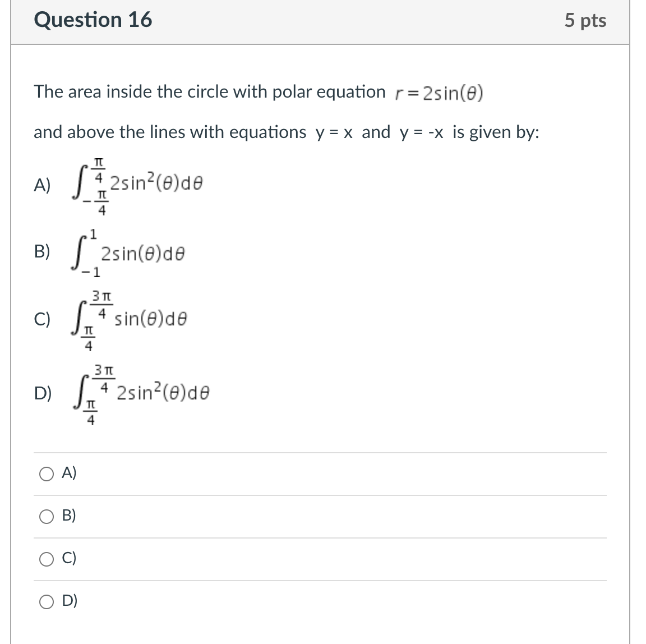Click the 'y = -x' equation text
Viewport: 646px width, 644px height.
[x=422, y=133]
